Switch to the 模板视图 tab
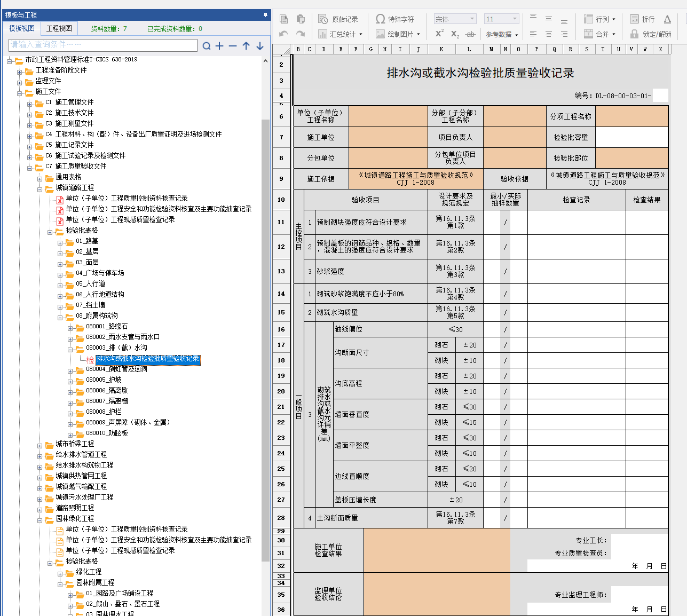The image size is (687, 616). pos(22,28)
